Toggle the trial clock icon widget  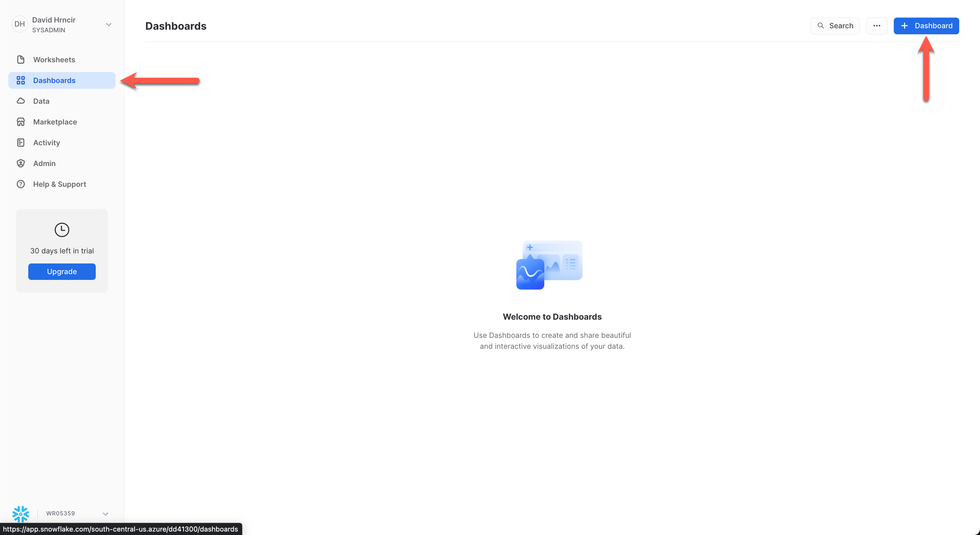click(61, 229)
